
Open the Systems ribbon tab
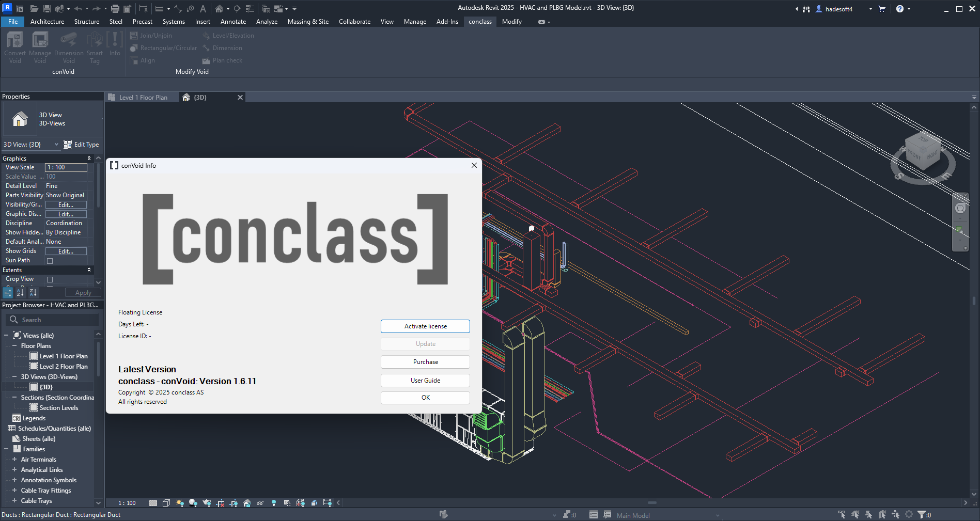click(x=174, y=22)
